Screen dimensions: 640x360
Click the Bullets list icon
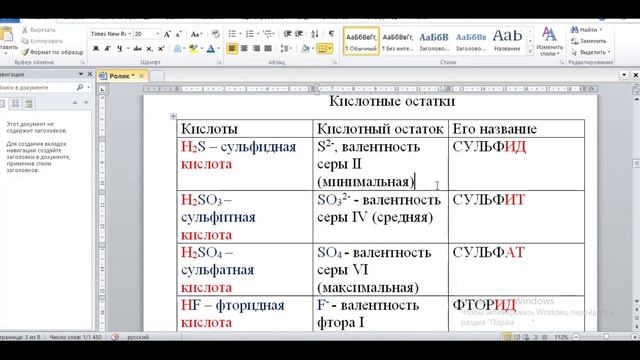232,34
